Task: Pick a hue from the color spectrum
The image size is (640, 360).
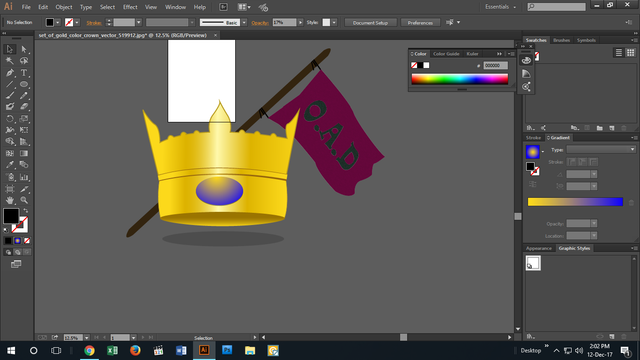Action: click(460, 79)
